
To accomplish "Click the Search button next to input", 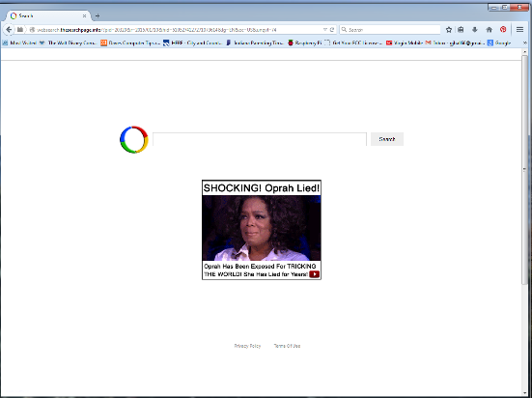I will click(x=387, y=139).
